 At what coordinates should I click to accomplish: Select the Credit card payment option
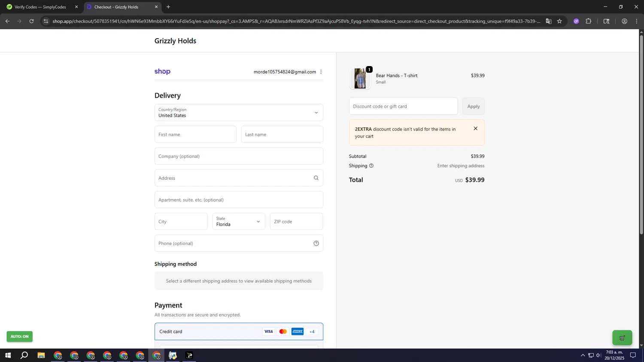coord(239,332)
